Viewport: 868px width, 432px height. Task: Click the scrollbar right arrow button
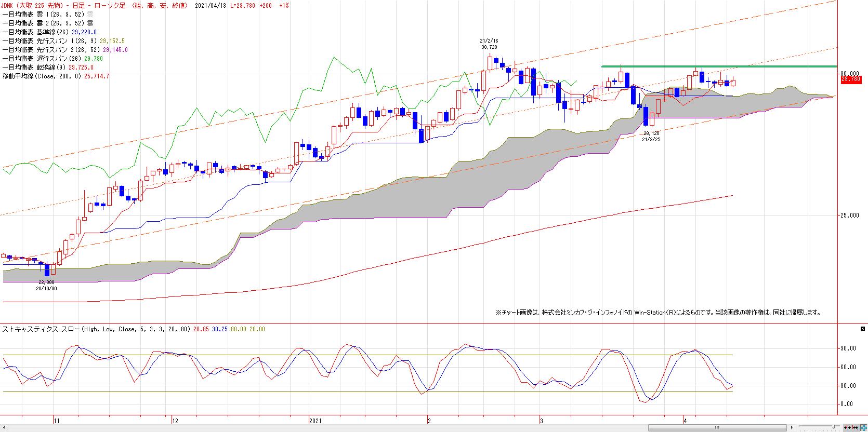pyautogui.click(x=792, y=427)
